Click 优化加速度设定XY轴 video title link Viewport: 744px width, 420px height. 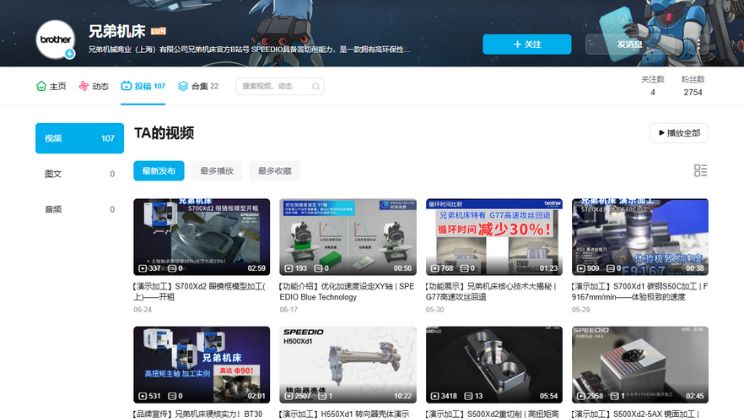tap(346, 291)
